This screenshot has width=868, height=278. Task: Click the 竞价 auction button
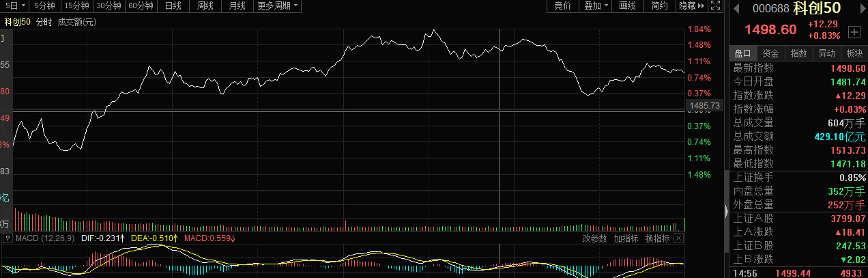coord(562,6)
